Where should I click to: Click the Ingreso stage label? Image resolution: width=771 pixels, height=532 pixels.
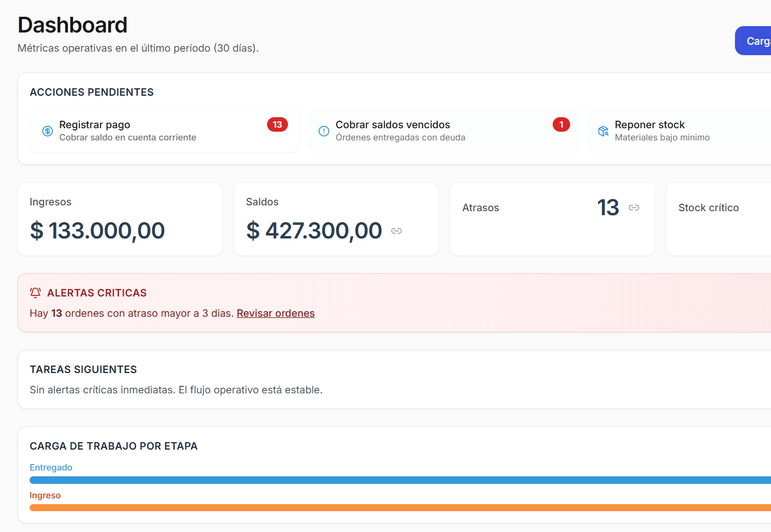click(45, 495)
